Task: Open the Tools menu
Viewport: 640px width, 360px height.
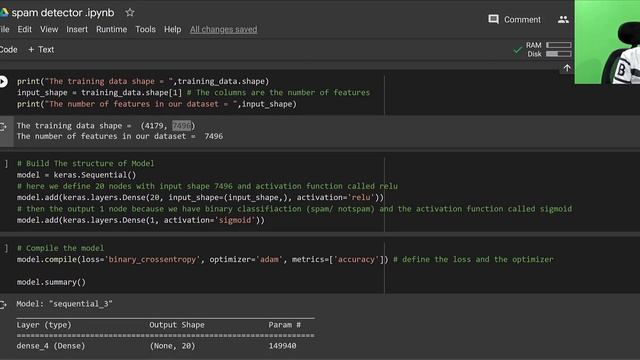Action: point(145,29)
